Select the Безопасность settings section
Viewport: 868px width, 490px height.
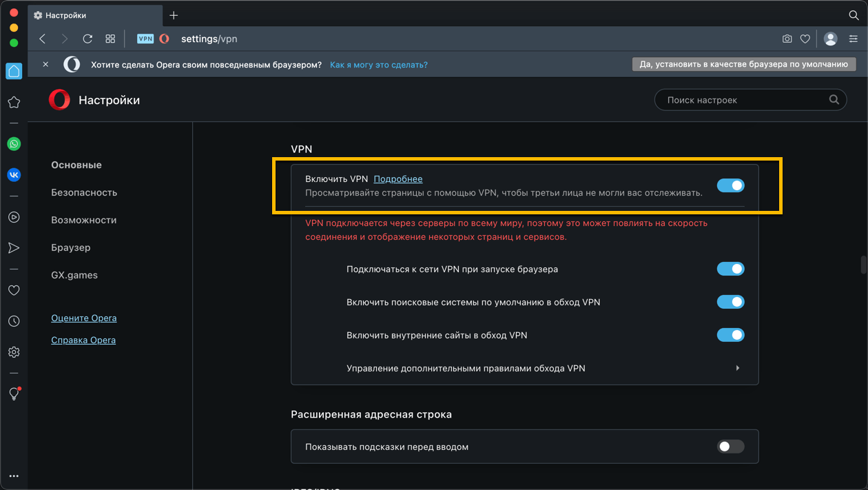tap(84, 192)
